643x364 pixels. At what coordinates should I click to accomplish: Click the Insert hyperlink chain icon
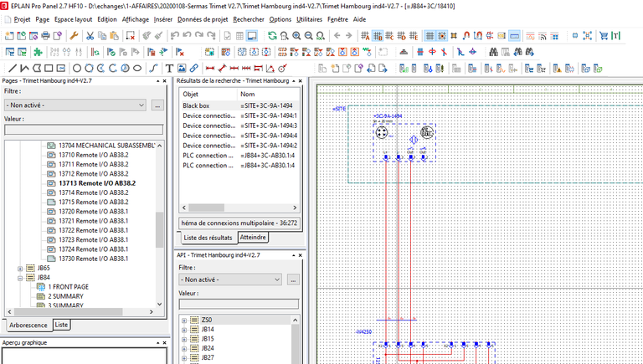[194, 68]
